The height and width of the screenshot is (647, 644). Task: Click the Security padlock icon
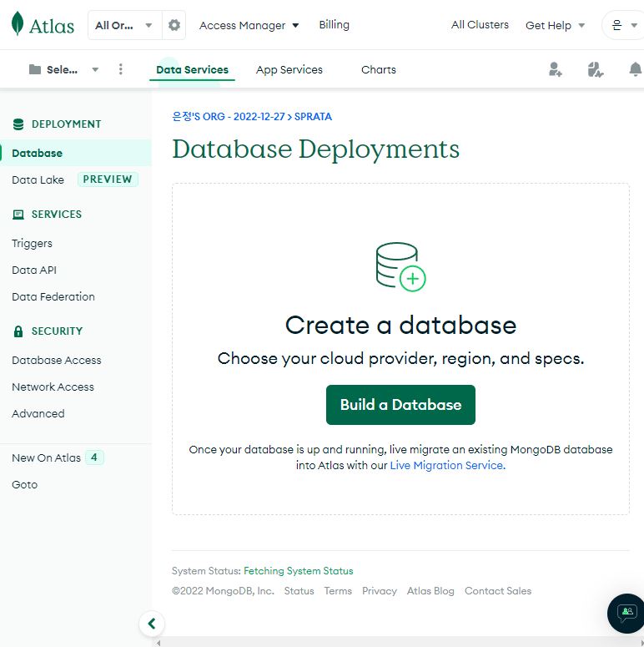click(18, 331)
